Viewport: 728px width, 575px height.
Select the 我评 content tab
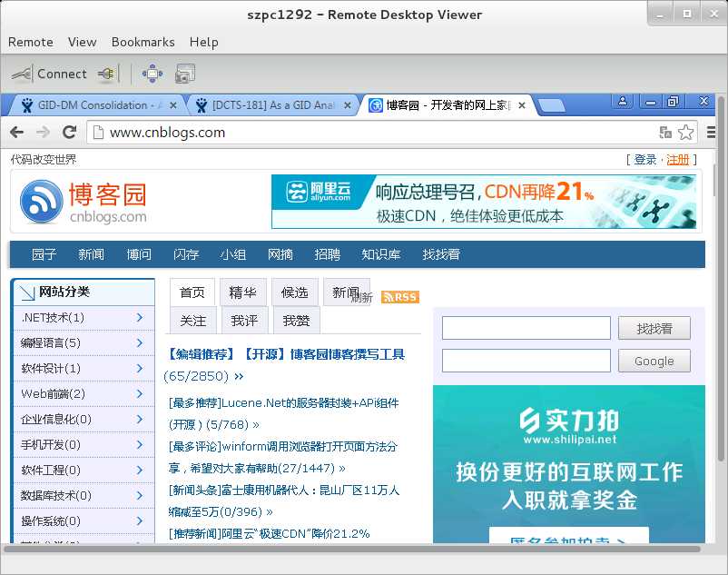pos(244,321)
